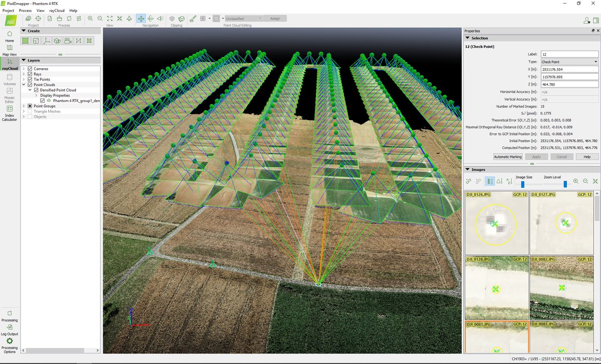This screenshot has height=364, width=601.
Task: Click the Quality Report icon in Process group
Action: [50, 19]
